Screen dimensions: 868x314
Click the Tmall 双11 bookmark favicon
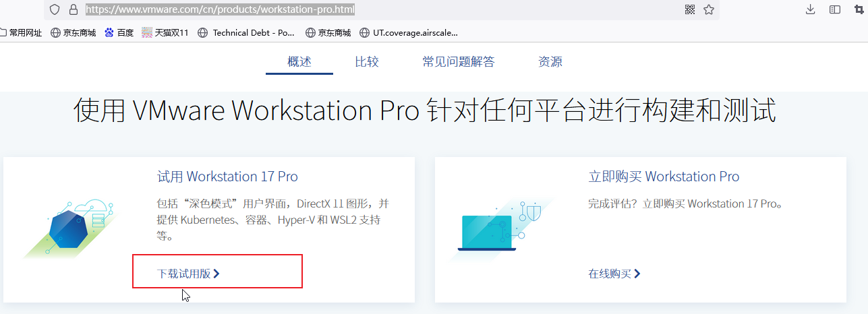click(147, 32)
